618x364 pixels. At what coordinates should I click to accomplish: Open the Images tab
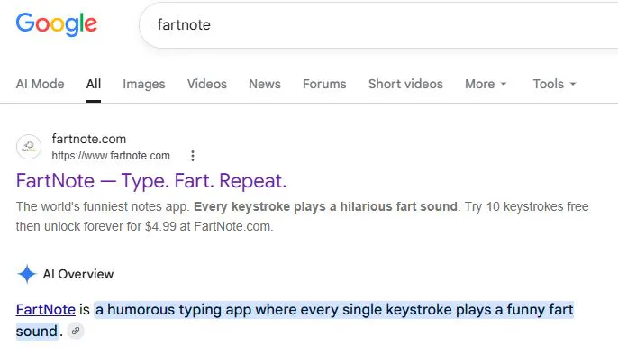click(144, 84)
